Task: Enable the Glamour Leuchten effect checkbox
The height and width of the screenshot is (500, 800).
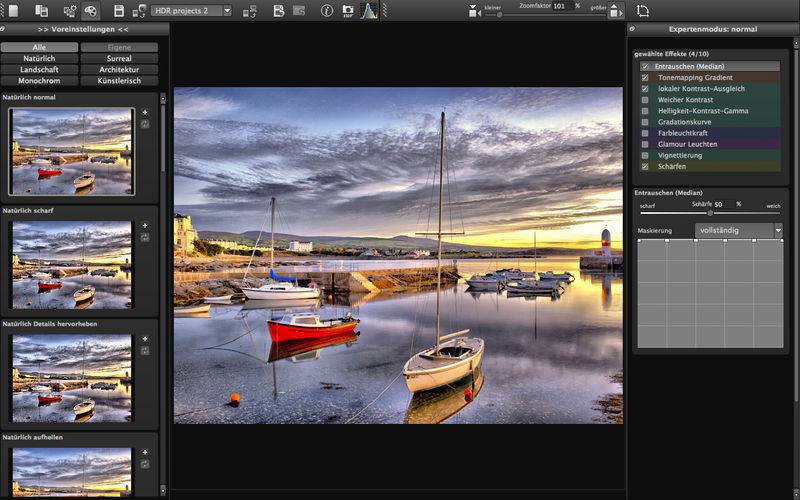Action: 645,144
